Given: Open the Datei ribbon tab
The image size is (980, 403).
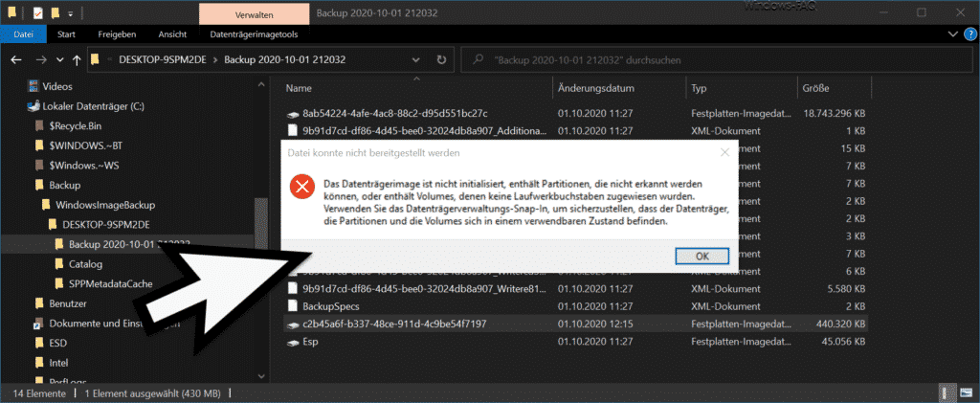Looking at the screenshot, I should point(23,34).
